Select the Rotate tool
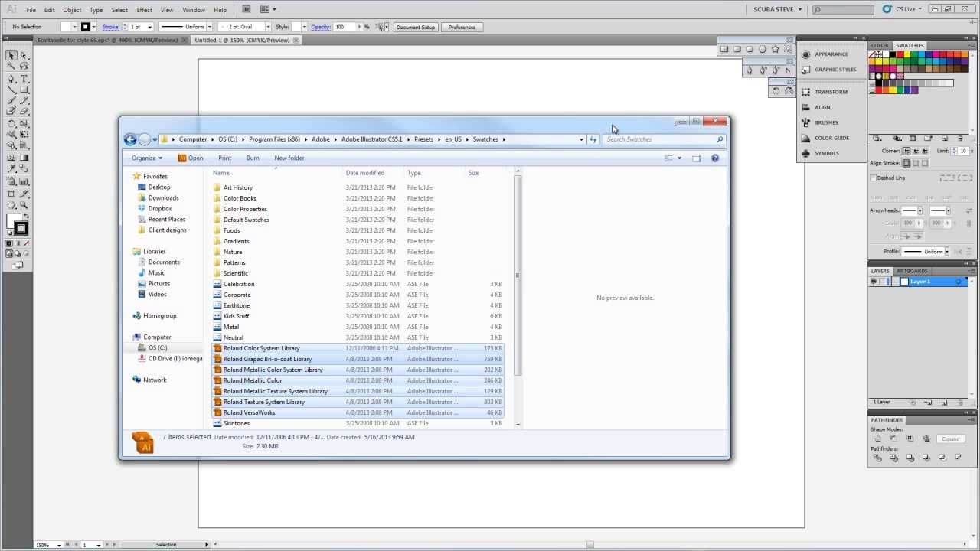Viewport: 980px width, 551px height. 11,122
